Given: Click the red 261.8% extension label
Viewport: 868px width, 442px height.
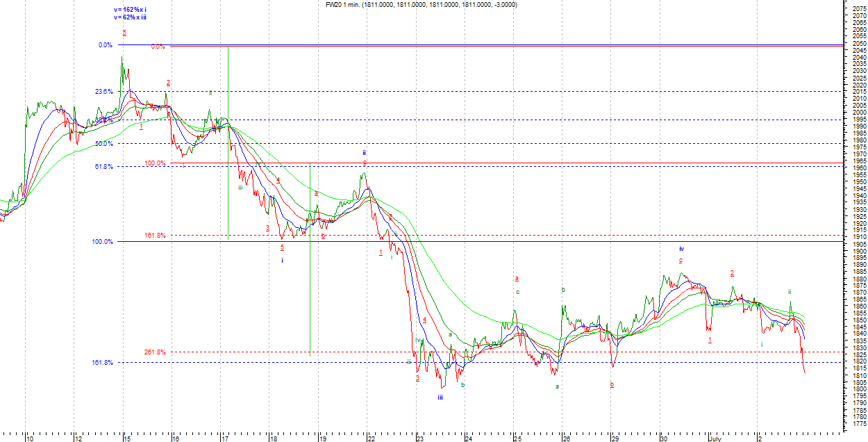Looking at the screenshot, I should [x=155, y=352].
